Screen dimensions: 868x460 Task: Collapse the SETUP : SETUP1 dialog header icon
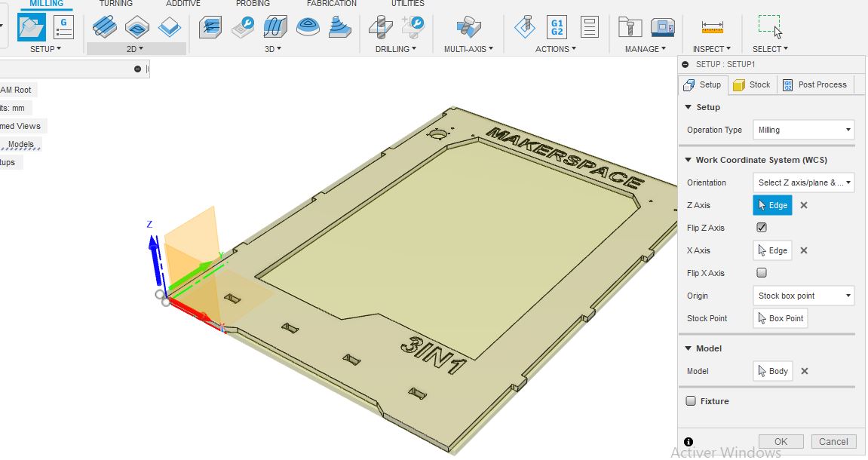coord(686,64)
